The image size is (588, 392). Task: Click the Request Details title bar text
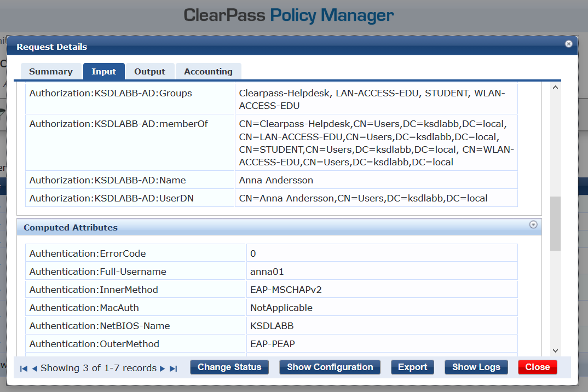52,47
